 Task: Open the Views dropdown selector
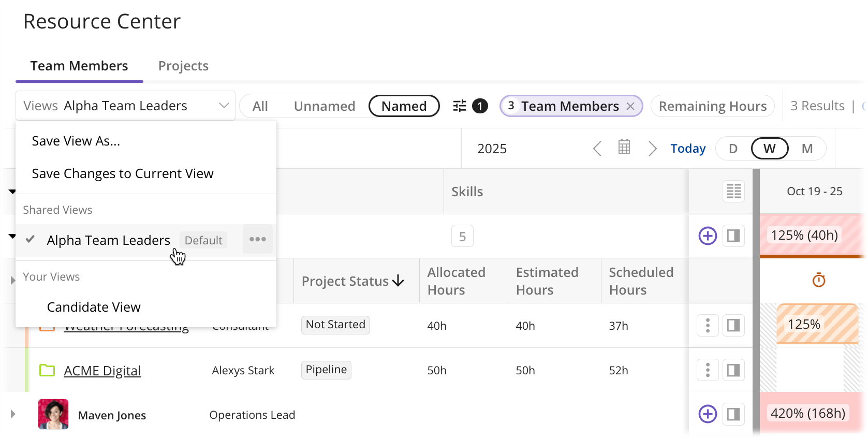pyautogui.click(x=125, y=106)
